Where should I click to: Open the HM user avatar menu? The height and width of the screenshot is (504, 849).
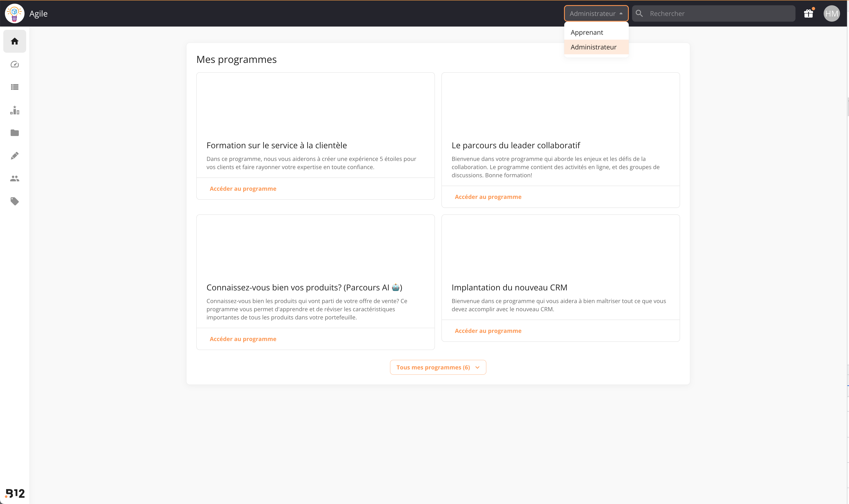point(832,14)
